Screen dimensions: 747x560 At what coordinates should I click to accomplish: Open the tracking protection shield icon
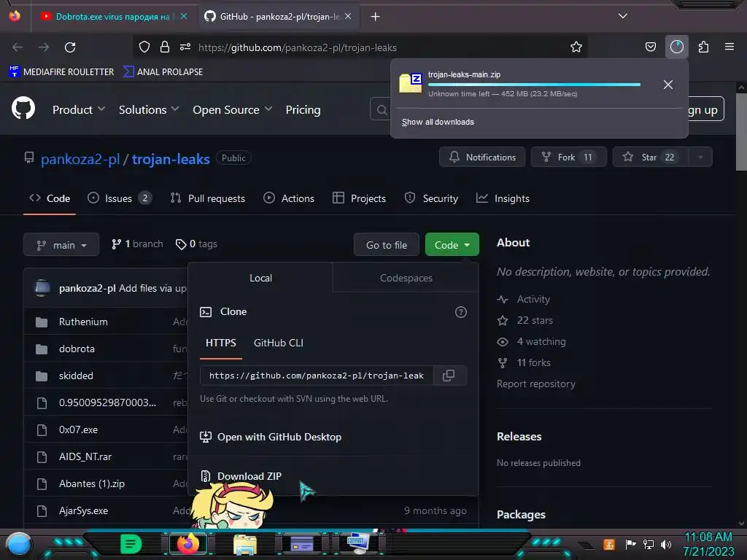(144, 47)
